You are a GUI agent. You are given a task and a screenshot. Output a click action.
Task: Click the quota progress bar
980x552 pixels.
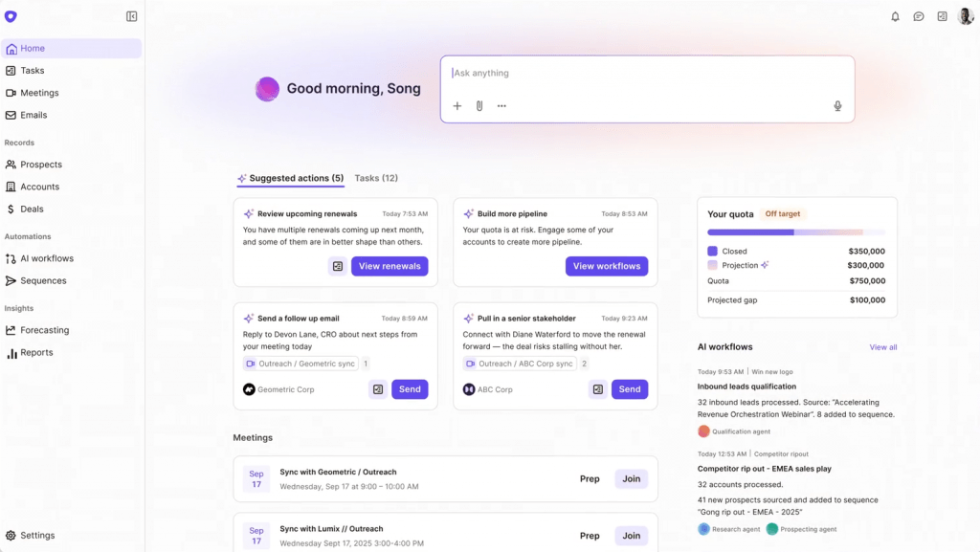[796, 232]
